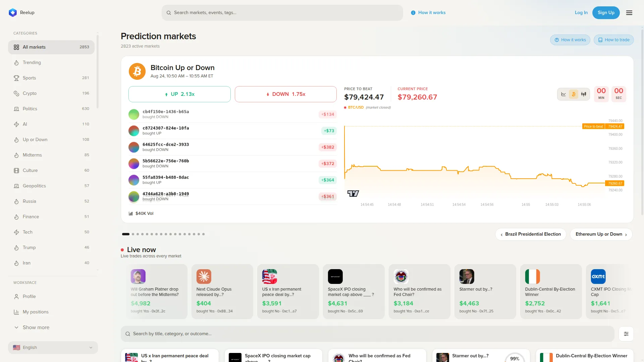Click the Bitcoin Up or Down title

(182, 68)
